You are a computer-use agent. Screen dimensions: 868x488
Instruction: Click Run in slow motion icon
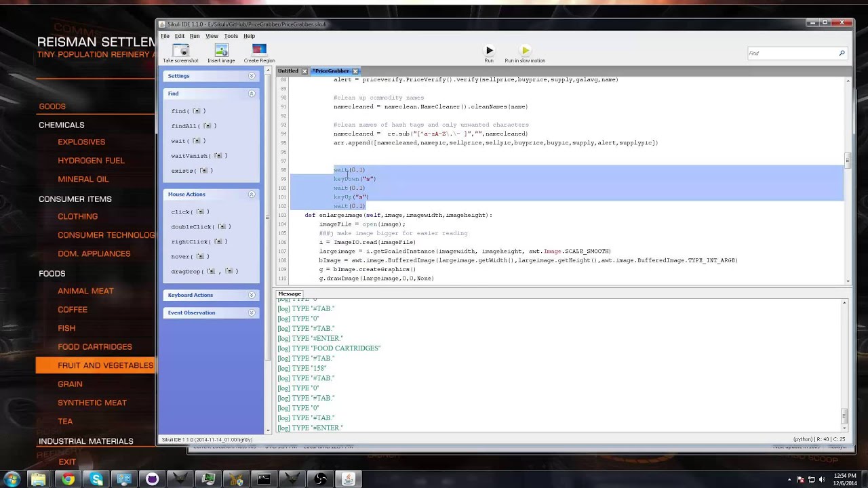click(x=525, y=51)
